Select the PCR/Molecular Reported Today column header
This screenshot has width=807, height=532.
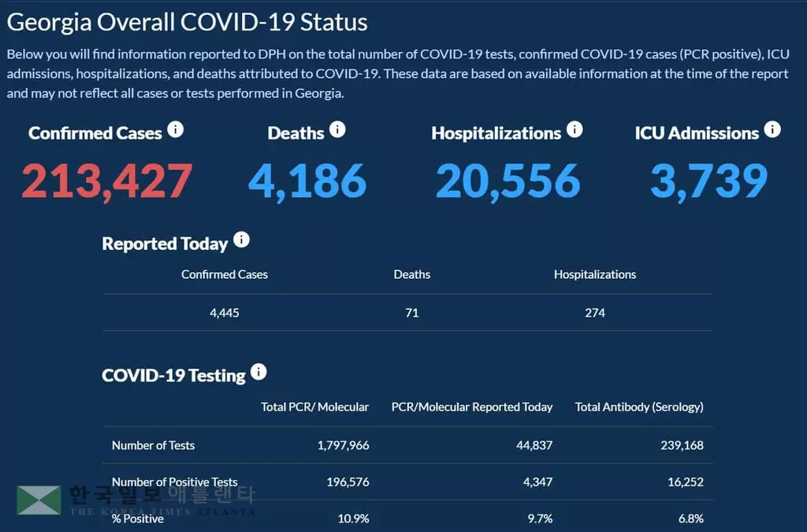click(471, 407)
